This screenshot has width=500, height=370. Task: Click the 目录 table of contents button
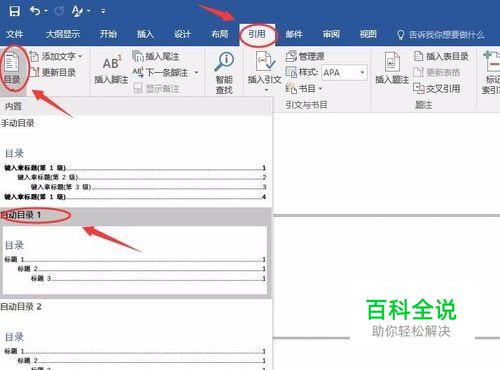coord(12,70)
